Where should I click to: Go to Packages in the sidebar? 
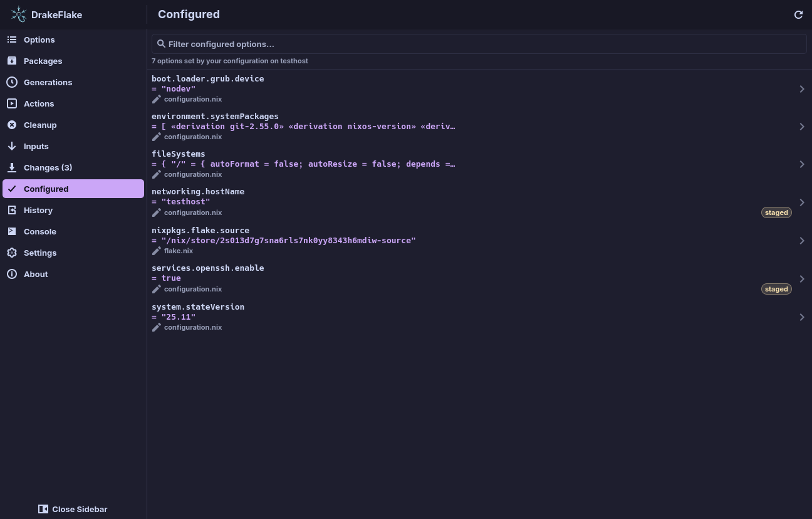(x=73, y=61)
